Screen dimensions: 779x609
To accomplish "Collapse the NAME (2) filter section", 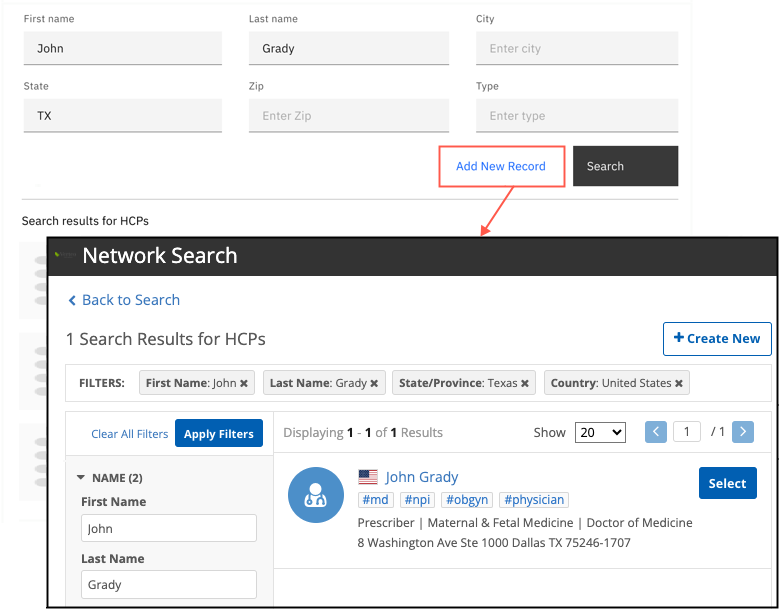I will coord(81,478).
